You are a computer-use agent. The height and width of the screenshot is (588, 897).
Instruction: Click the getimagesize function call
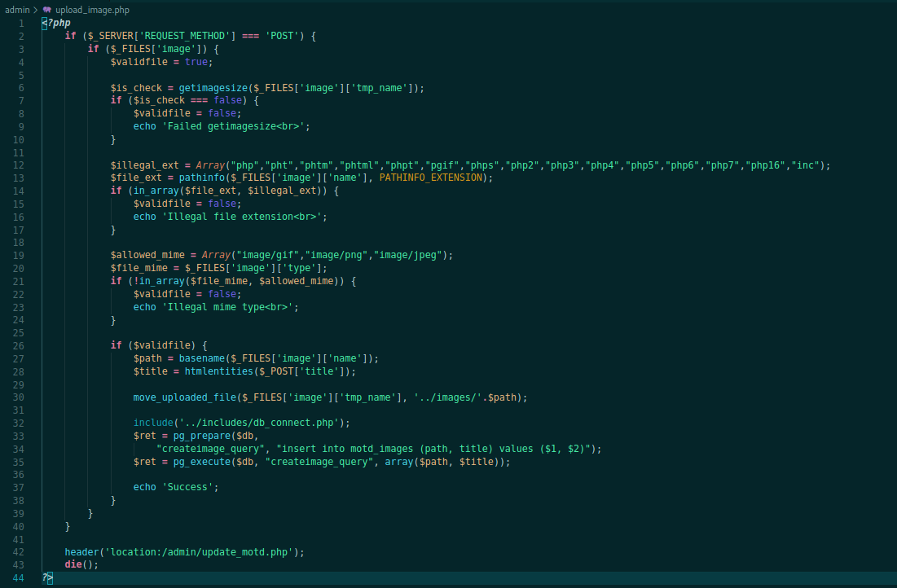tap(213, 87)
